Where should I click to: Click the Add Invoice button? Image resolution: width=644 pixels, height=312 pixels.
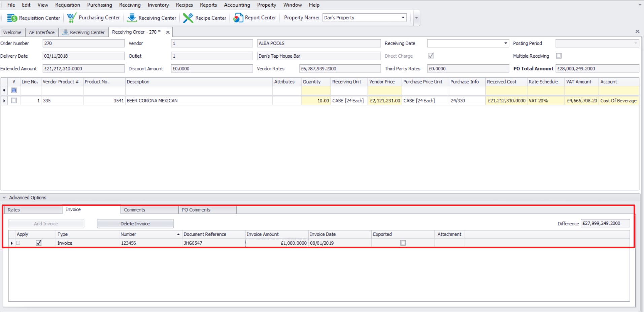click(x=46, y=224)
